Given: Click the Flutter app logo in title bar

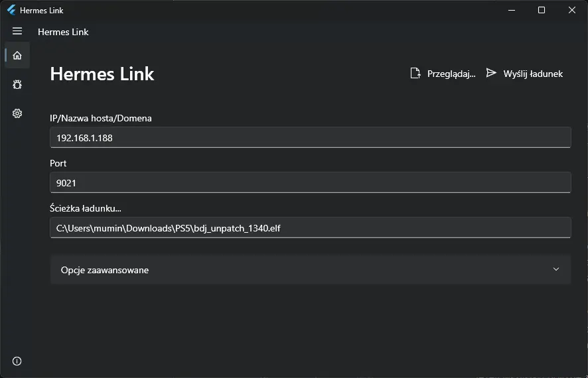Looking at the screenshot, I should pyautogui.click(x=12, y=10).
